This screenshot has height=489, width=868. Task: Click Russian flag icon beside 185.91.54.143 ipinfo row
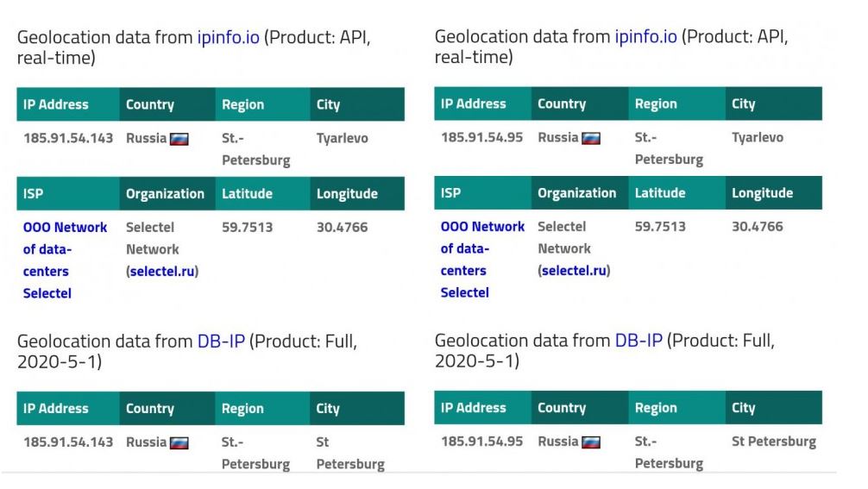pyautogui.click(x=179, y=139)
